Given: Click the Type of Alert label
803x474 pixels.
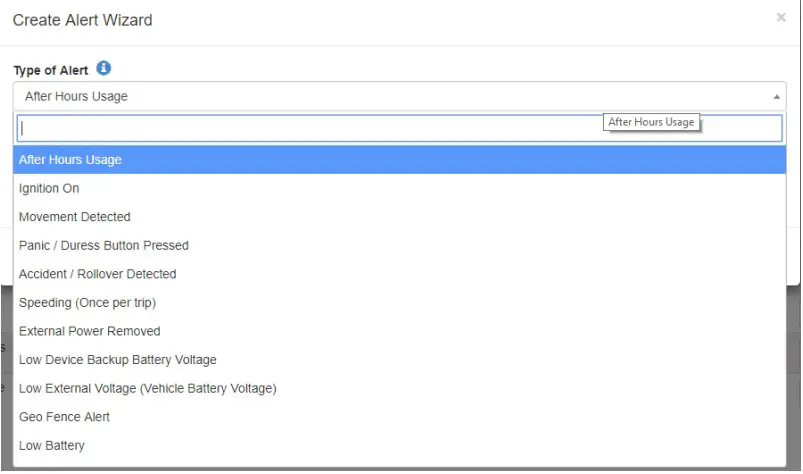Looking at the screenshot, I should click(x=51, y=70).
